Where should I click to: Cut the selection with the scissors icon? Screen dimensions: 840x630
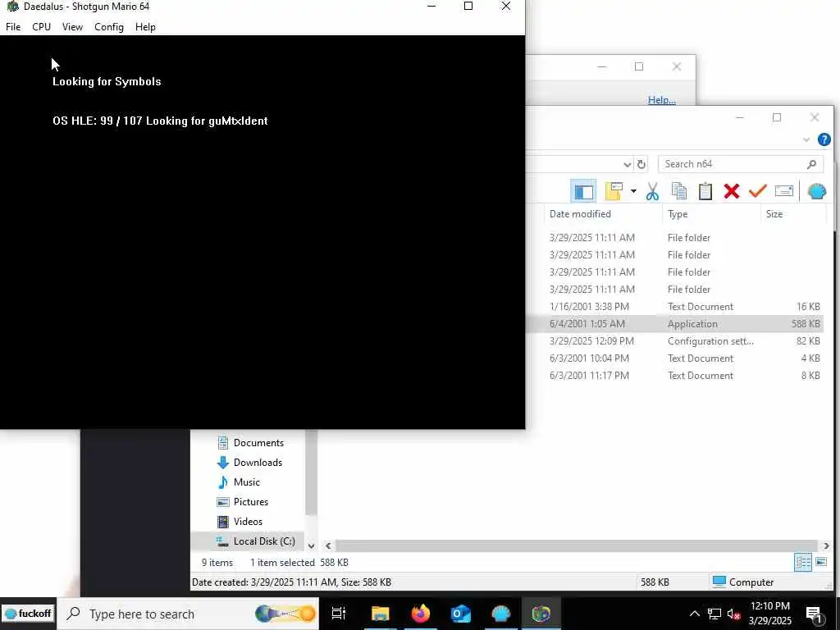pos(652,191)
